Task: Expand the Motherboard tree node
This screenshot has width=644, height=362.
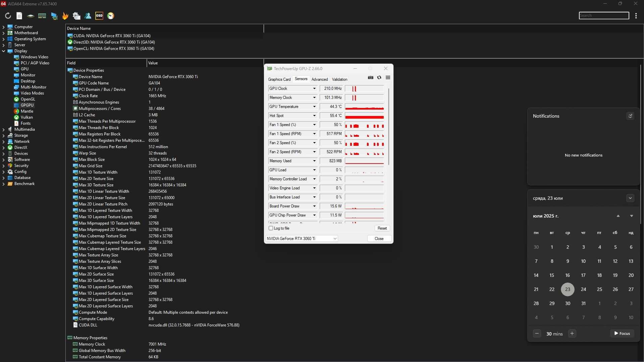Action: (3, 33)
